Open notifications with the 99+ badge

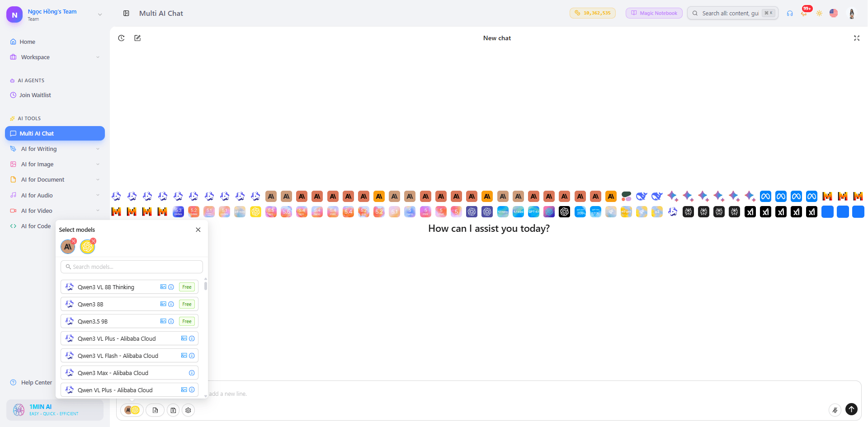click(x=804, y=12)
